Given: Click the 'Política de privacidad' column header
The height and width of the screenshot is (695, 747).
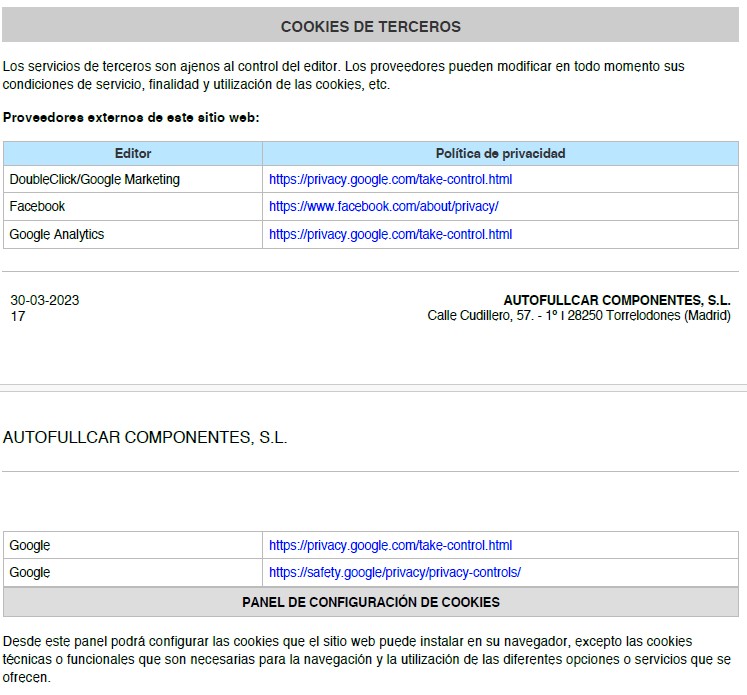Looking at the screenshot, I should tap(500, 153).
